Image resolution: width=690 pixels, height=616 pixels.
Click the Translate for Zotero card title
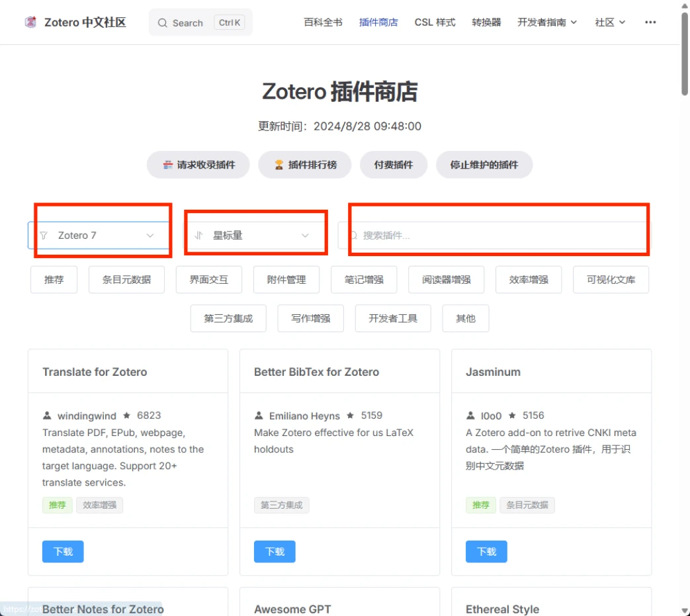point(95,372)
